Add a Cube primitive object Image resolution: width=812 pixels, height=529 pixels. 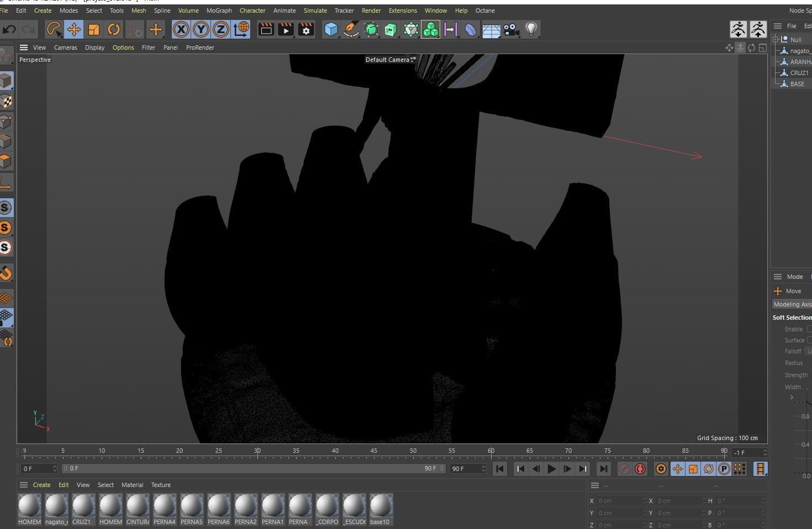point(331,29)
